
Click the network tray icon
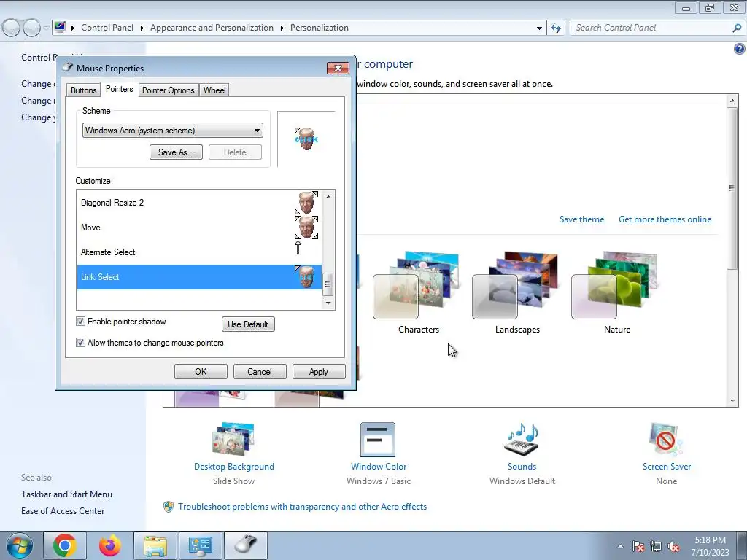(656, 547)
